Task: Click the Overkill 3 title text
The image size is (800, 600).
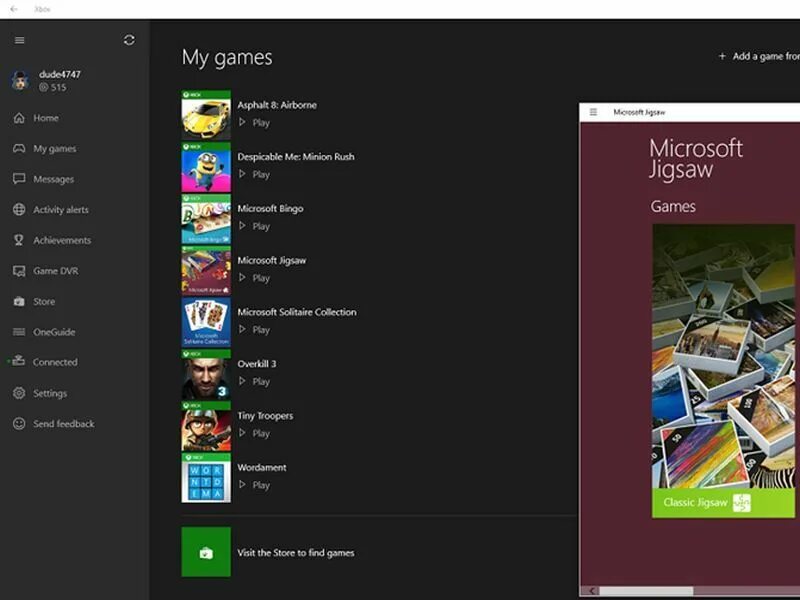Action: coord(257,364)
